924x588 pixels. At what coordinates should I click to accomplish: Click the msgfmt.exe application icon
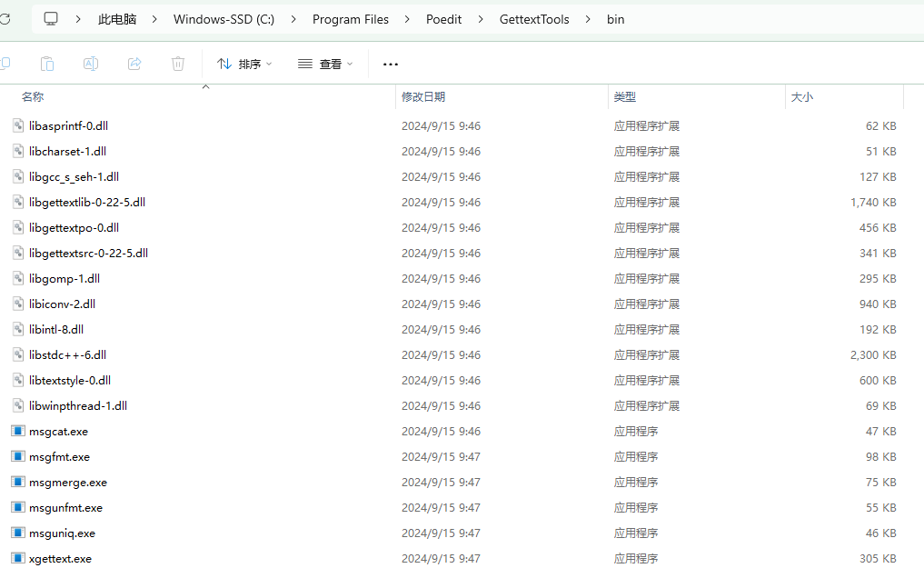pos(18,456)
